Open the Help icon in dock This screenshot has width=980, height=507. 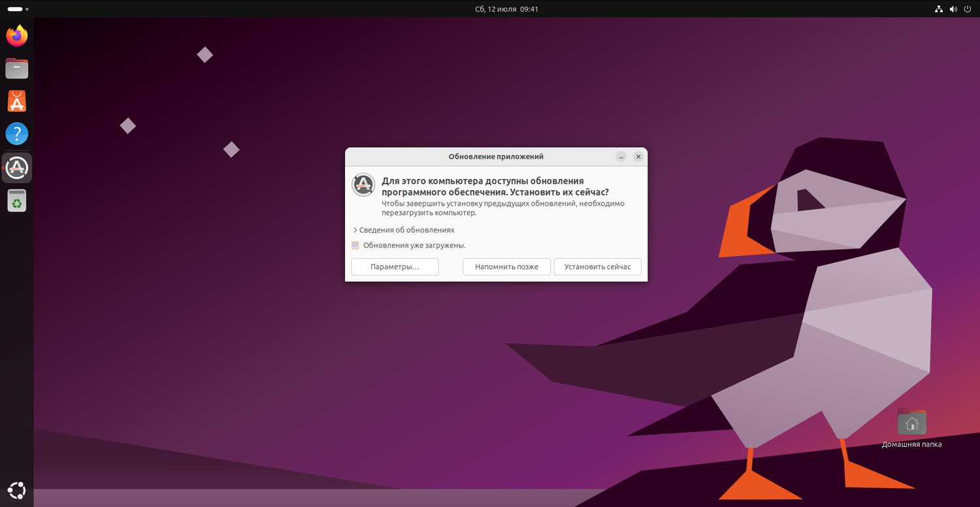[17, 134]
